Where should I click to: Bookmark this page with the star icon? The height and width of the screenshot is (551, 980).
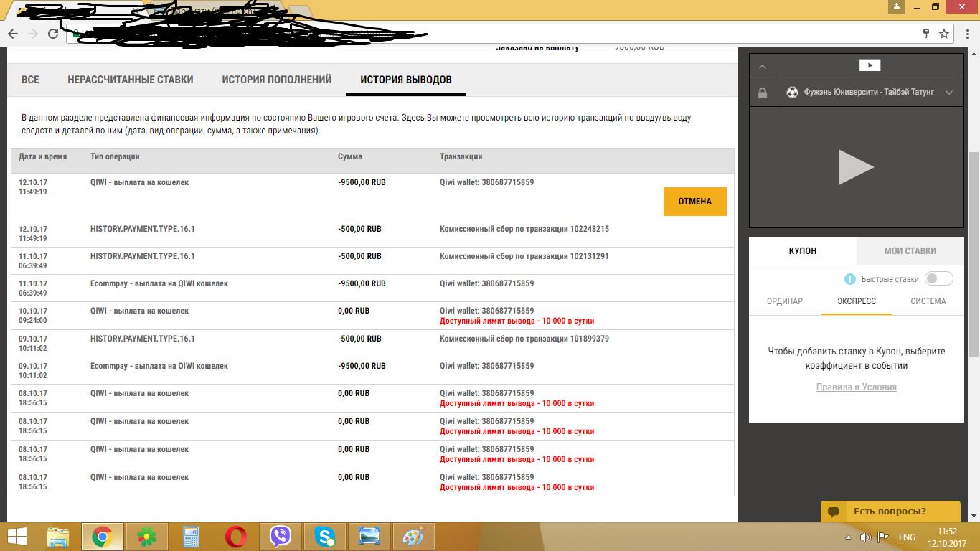point(944,34)
